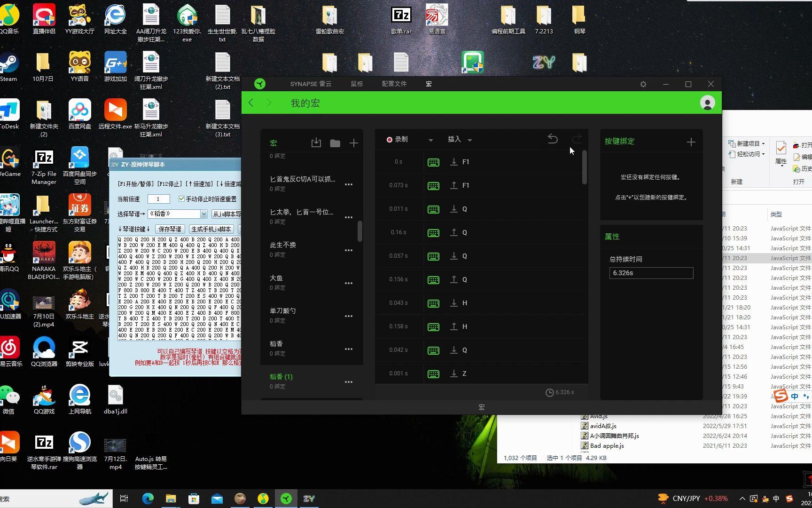The image size is (812, 508).
Task: Click ZY taskbar icon
Action: [309, 499]
